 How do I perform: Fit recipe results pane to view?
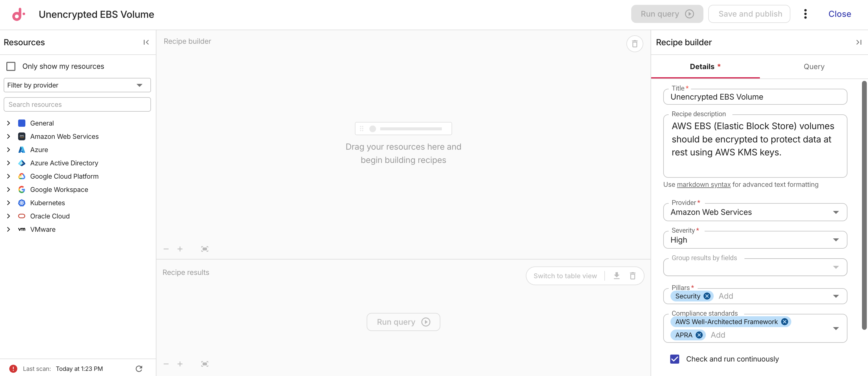(x=204, y=364)
